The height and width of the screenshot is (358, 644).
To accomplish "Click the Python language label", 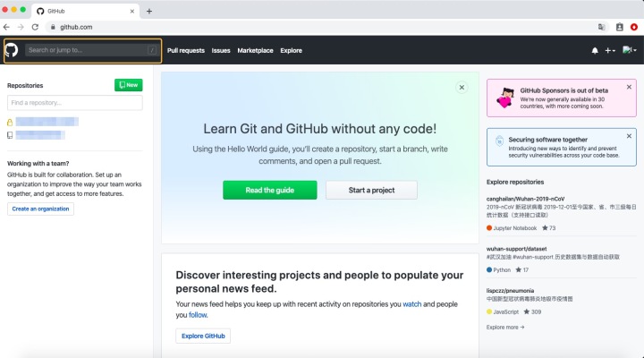I will (502, 270).
